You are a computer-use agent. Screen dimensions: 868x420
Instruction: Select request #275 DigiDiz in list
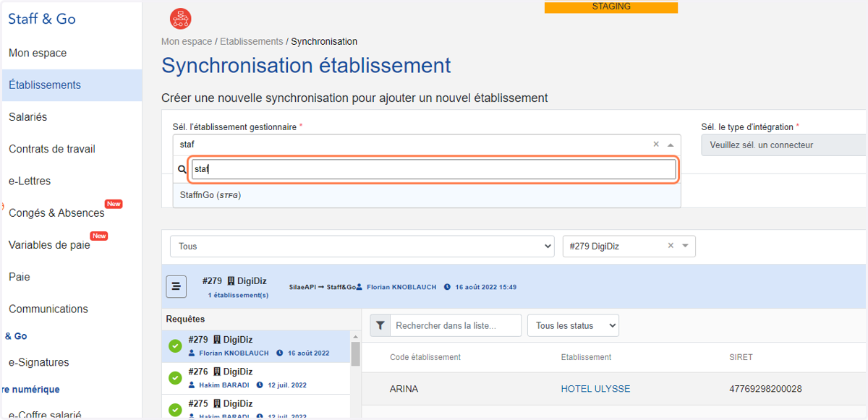point(257,407)
